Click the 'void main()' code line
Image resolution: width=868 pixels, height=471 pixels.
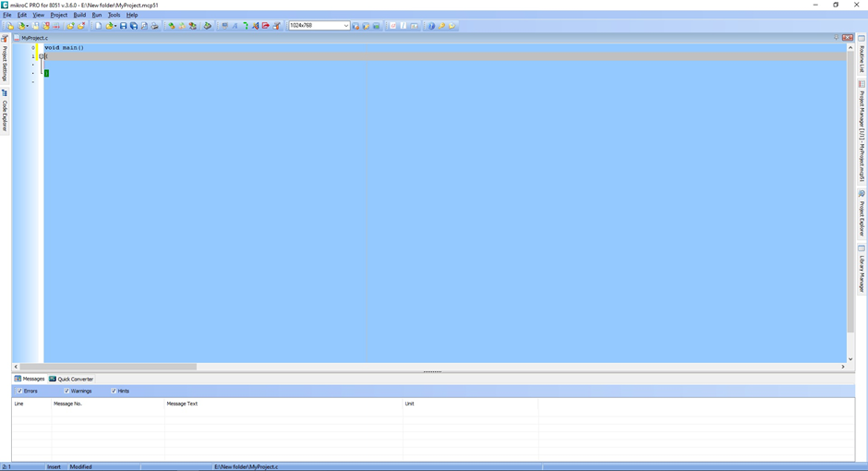tap(65, 48)
